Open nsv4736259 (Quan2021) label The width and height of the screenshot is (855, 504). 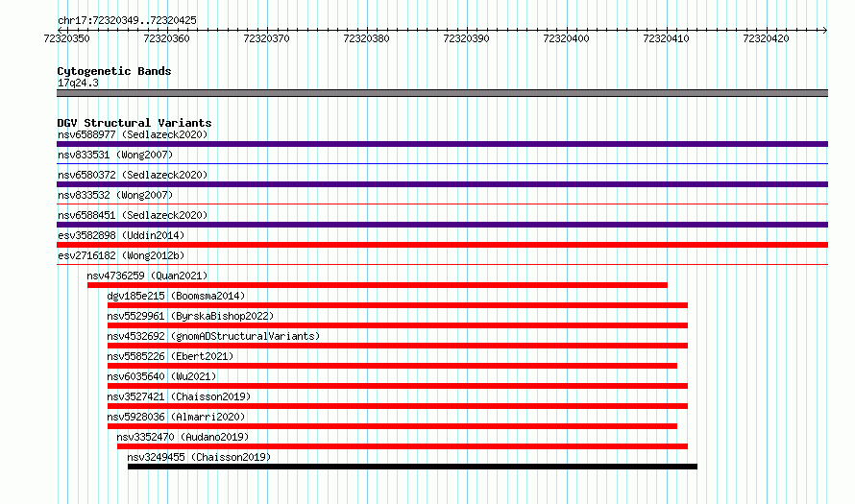pyautogui.click(x=147, y=276)
